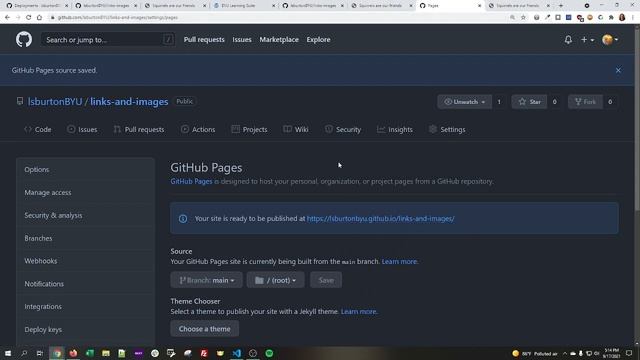Click the Search or jump to field
The height and width of the screenshot is (360, 640).
(x=108, y=40)
